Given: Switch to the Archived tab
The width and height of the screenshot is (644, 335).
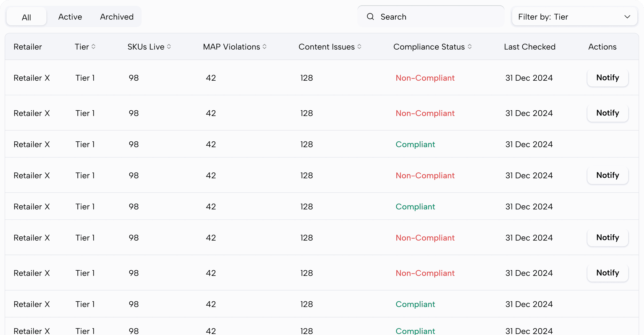Looking at the screenshot, I should (117, 17).
